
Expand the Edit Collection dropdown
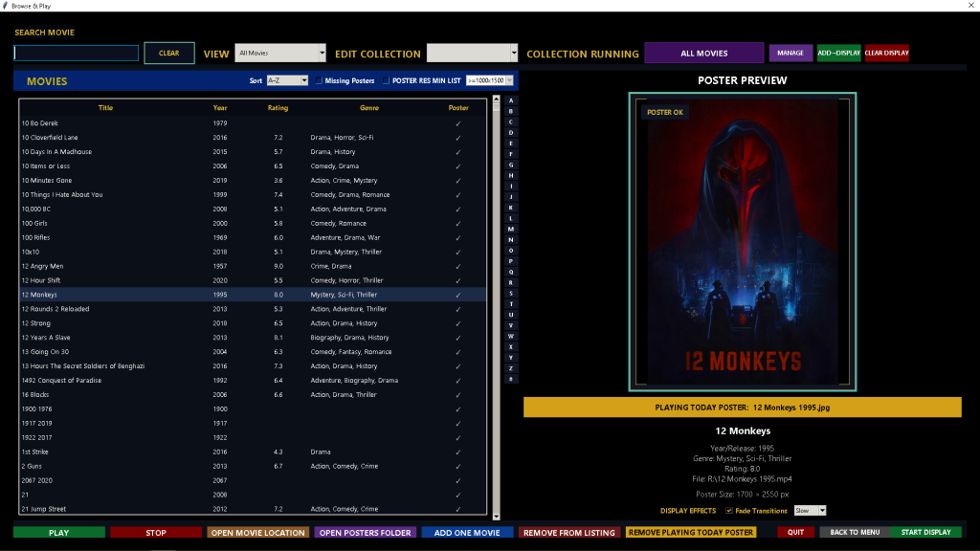(x=472, y=54)
